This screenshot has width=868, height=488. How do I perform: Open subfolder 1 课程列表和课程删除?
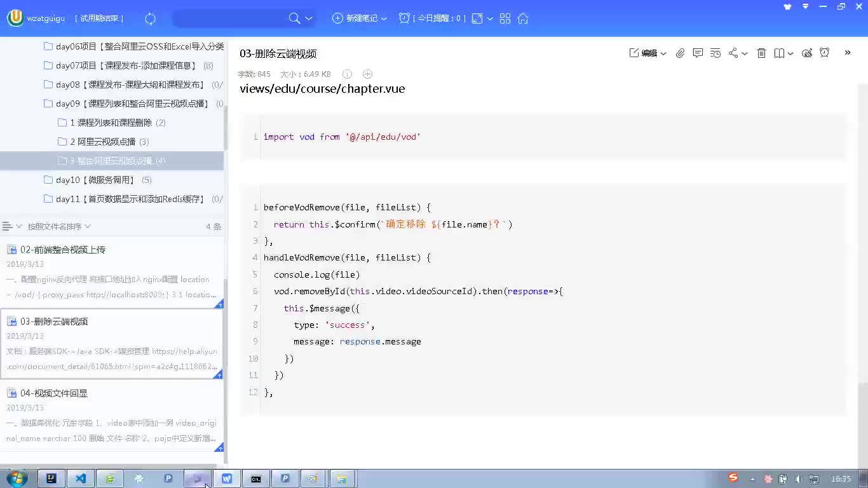point(112,123)
